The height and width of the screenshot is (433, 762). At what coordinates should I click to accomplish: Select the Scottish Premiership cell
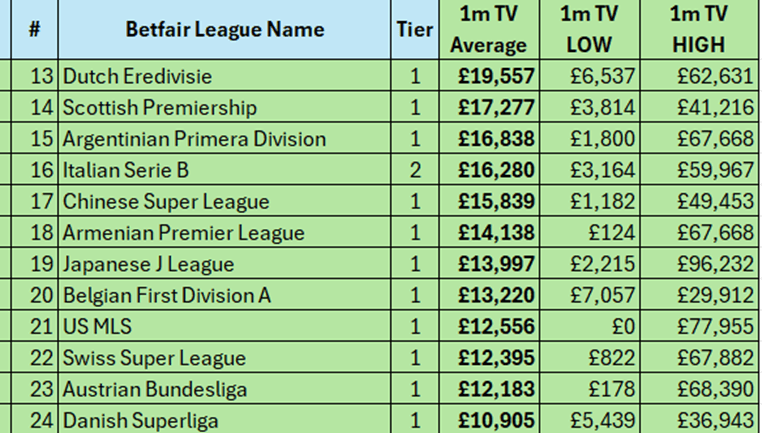tap(160, 107)
